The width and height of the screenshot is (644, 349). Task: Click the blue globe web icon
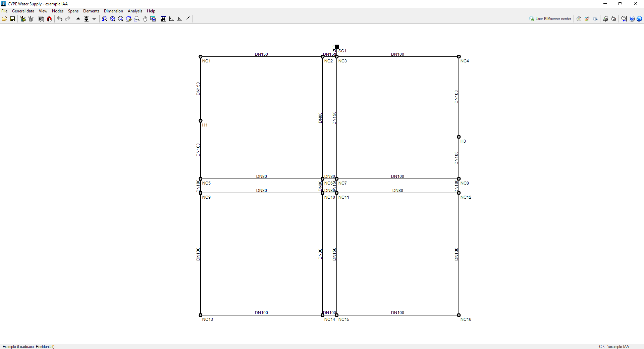tap(639, 19)
